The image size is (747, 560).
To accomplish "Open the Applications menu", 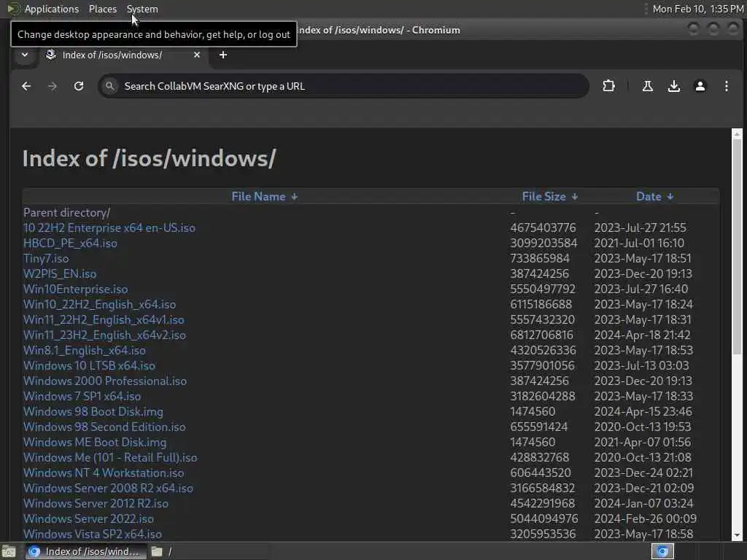I will pos(52,9).
